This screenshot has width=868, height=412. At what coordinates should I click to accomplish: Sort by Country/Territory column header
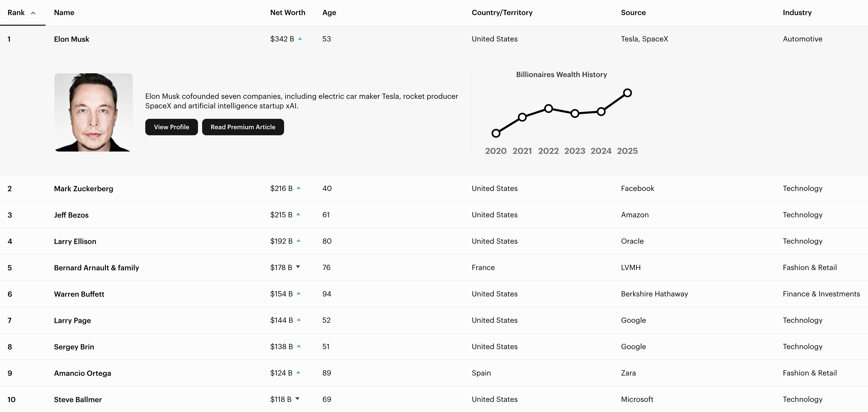[502, 12]
